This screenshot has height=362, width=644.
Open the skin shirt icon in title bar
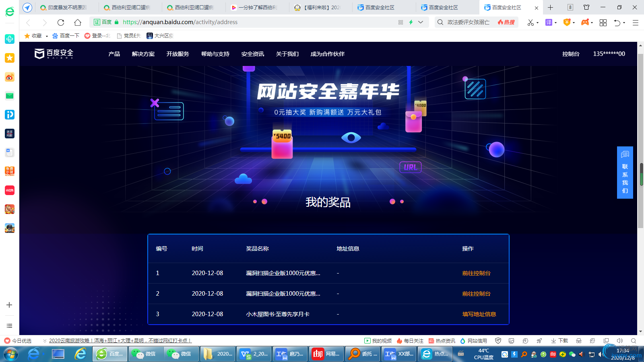tap(586, 7)
